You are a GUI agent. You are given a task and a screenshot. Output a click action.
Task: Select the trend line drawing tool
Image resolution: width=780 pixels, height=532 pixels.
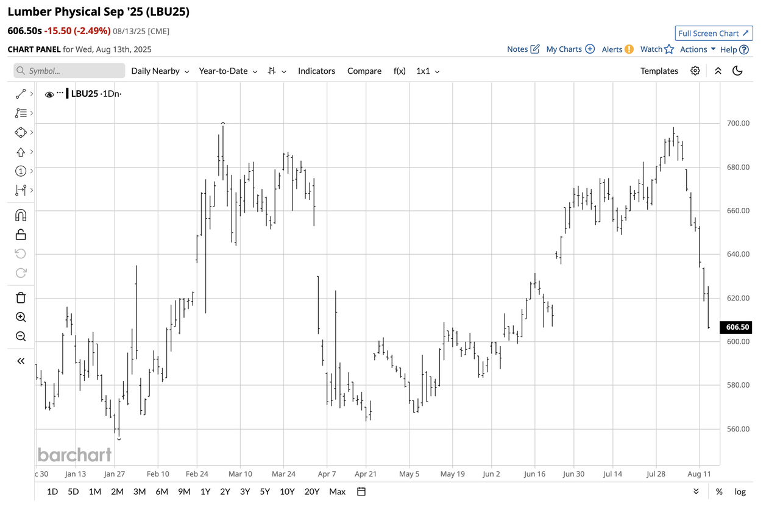pos(20,94)
